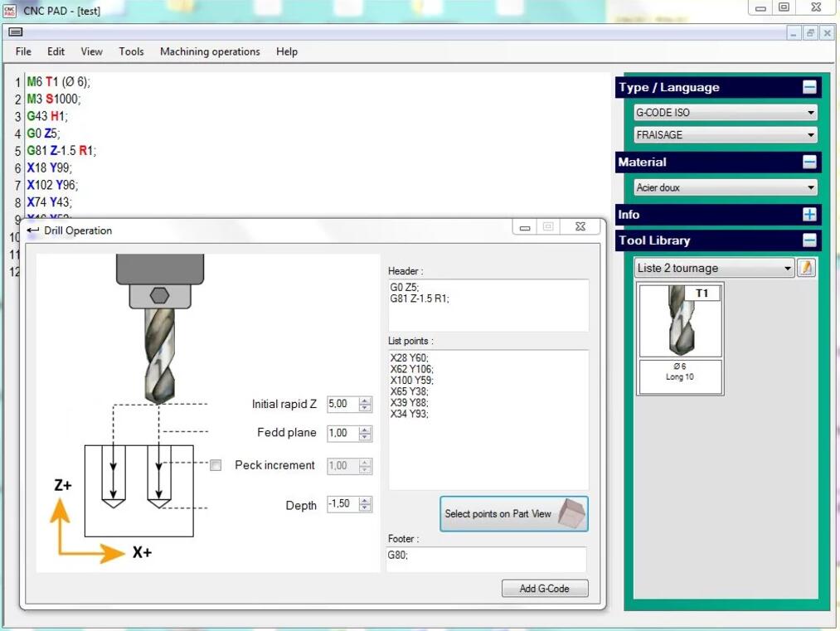This screenshot has height=631, width=840.
Task: Click inside the Footer G80 text box
Action: 486,560
